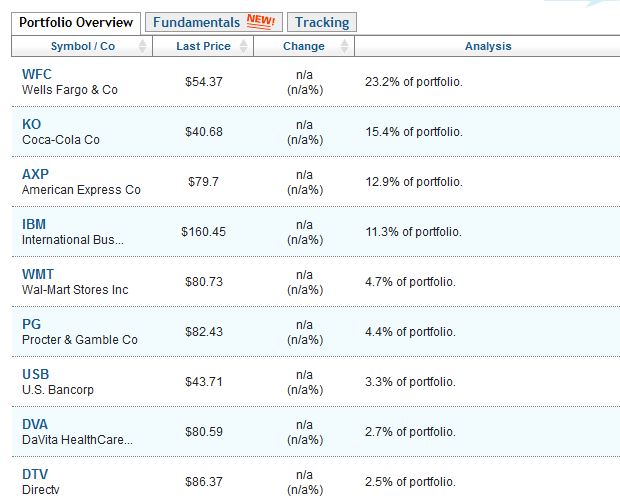This screenshot has width=620, height=503.
Task: Sort by Symbol / Co column header
Action: click(82, 46)
